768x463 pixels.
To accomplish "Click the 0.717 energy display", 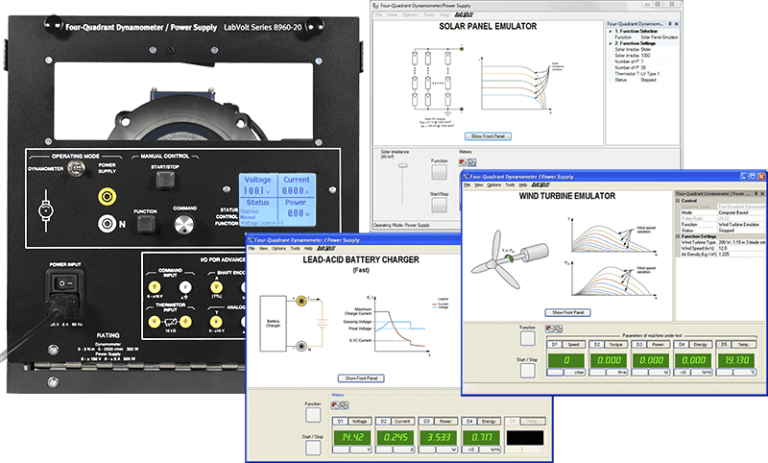I will pyautogui.click(x=481, y=438).
